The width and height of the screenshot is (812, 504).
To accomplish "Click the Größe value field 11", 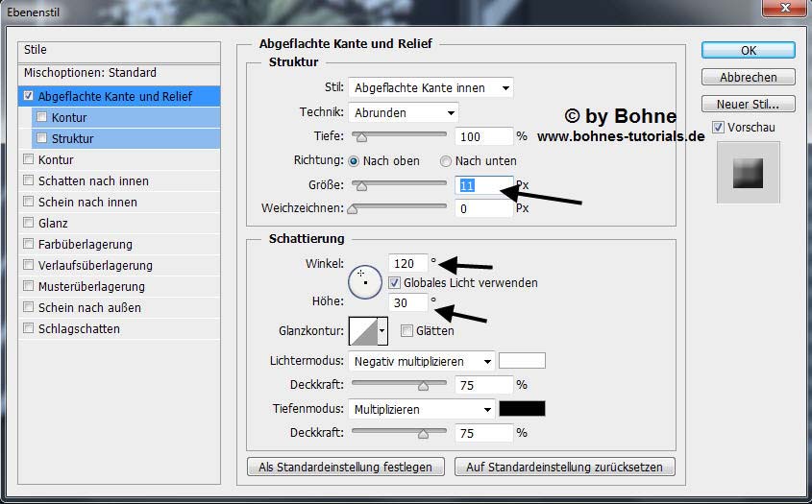I will point(483,185).
